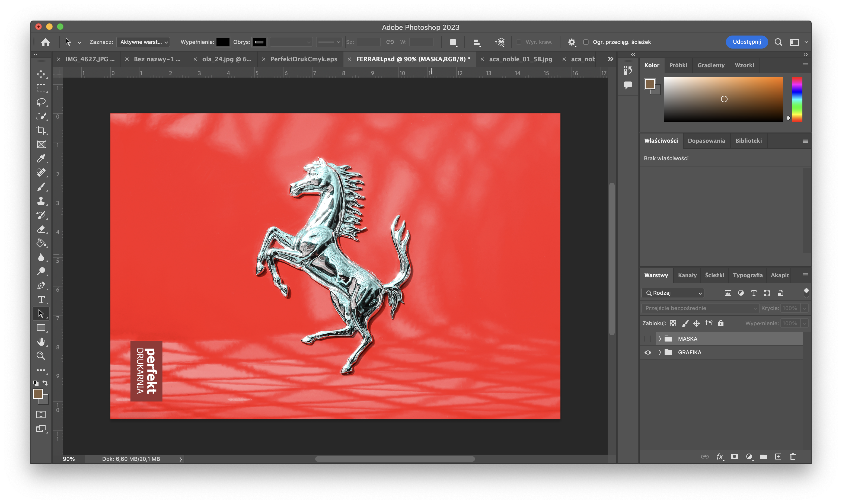Click the foreground color swatch in toolbar
This screenshot has width=842, height=504.
click(x=38, y=394)
